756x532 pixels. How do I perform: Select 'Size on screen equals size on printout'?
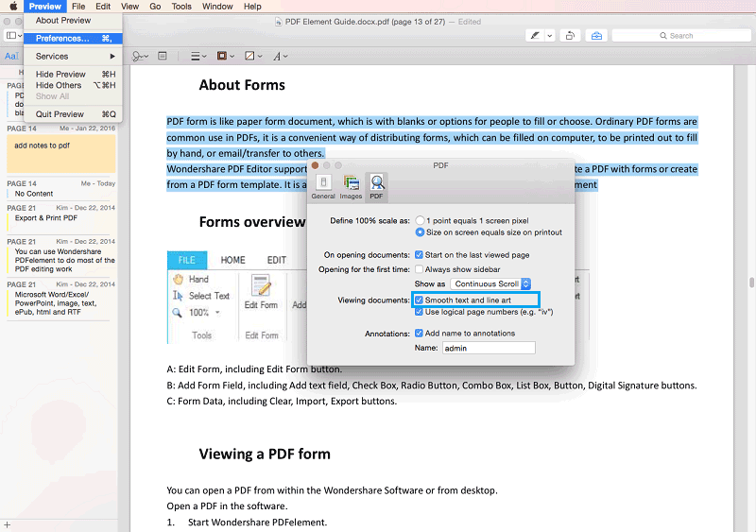click(420, 232)
